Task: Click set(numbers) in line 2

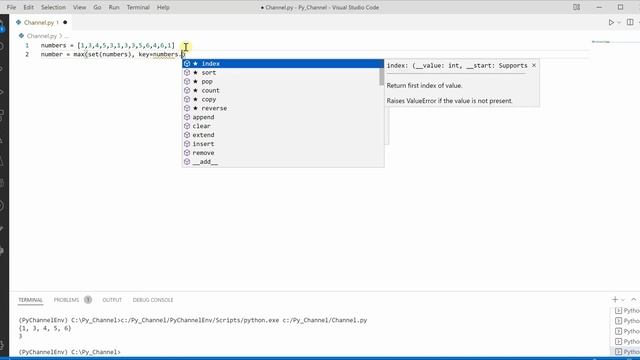Action: 109,54
